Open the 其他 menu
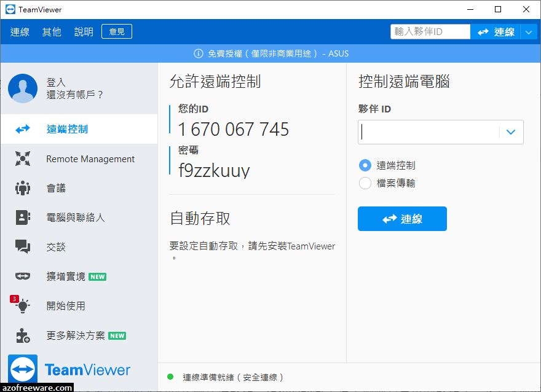 tap(52, 32)
